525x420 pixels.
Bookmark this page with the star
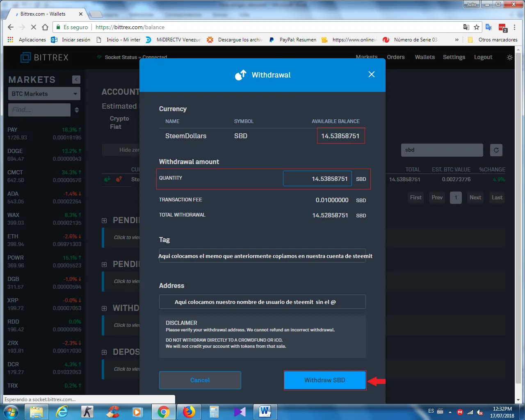pyautogui.click(x=477, y=27)
